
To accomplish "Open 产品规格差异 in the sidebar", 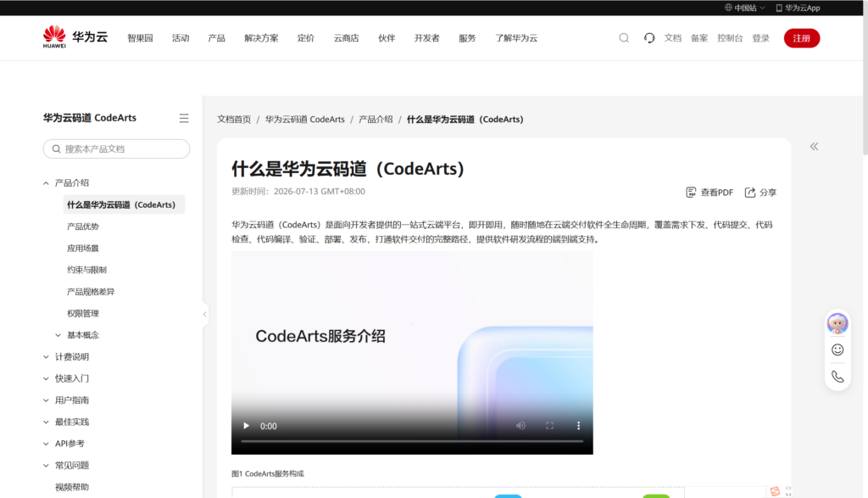I will pyautogui.click(x=91, y=291).
